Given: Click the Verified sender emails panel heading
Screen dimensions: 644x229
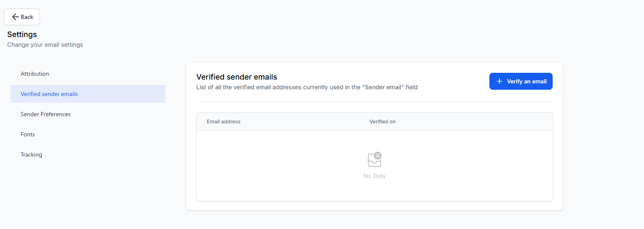Looking at the screenshot, I should coord(237,77).
